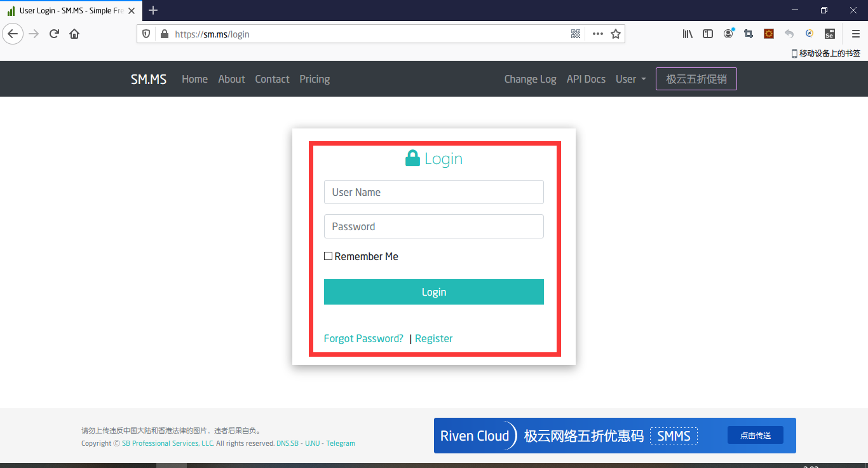Open the Firefox hamburger menu

(x=855, y=34)
